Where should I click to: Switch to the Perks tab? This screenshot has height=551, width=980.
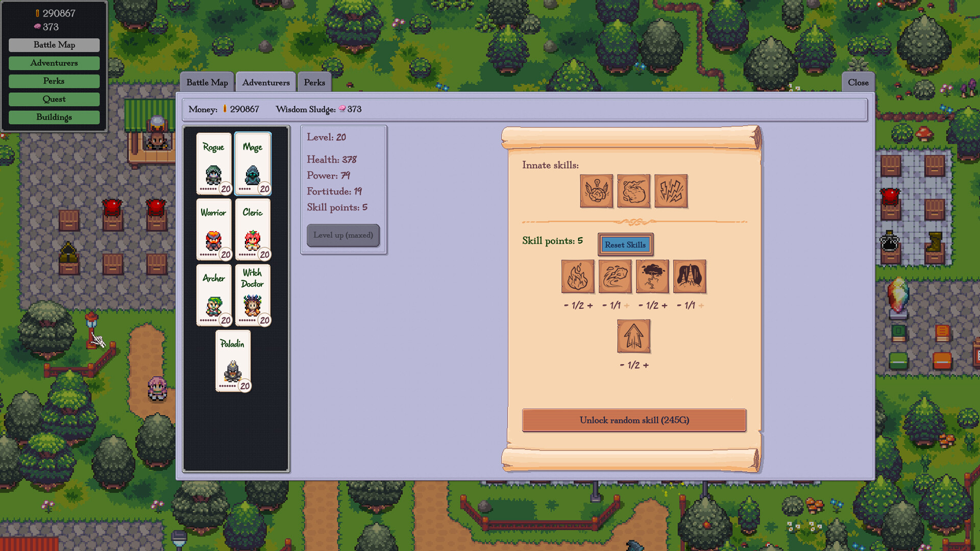click(314, 83)
